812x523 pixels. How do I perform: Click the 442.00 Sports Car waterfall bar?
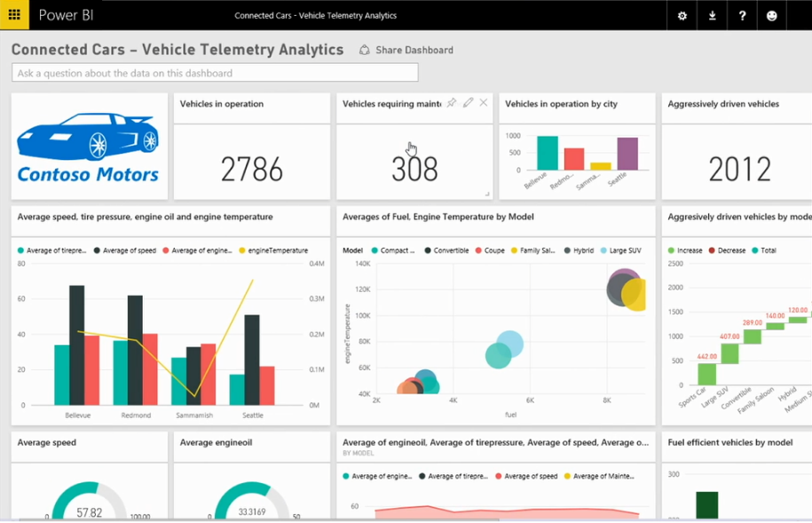(707, 374)
